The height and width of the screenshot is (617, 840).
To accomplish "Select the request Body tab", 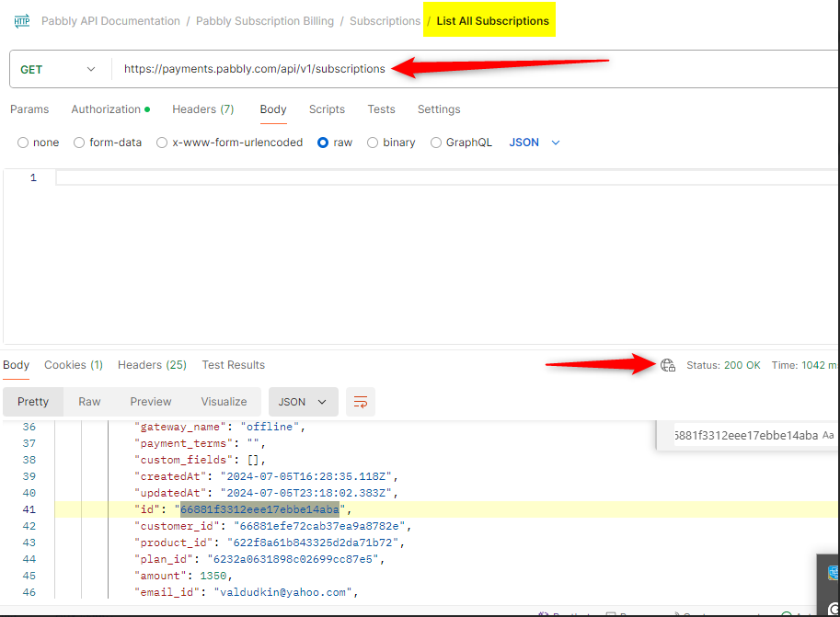I will pyautogui.click(x=273, y=109).
